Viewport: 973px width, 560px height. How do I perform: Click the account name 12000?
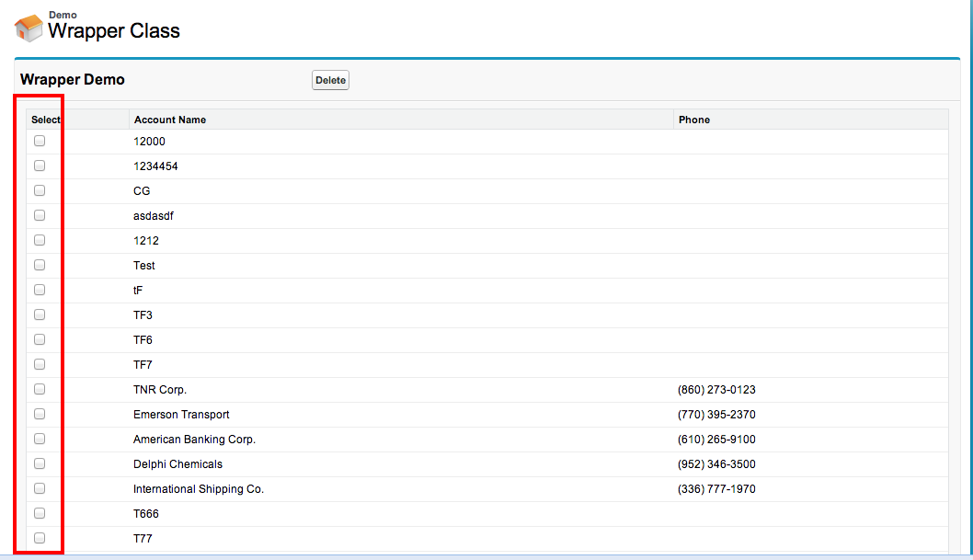(149, 142)
